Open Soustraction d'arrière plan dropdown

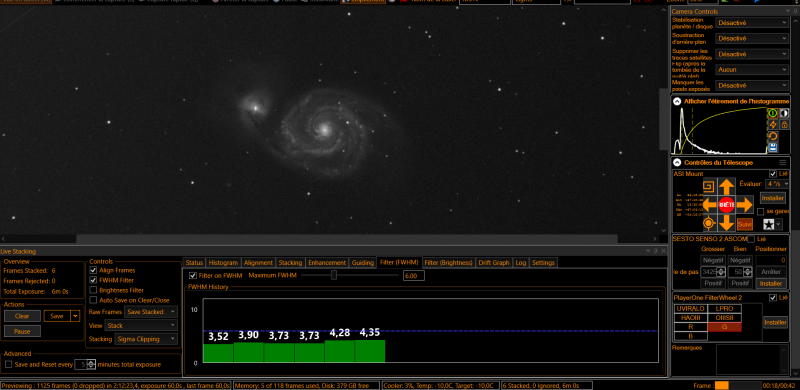coord(752,38)
